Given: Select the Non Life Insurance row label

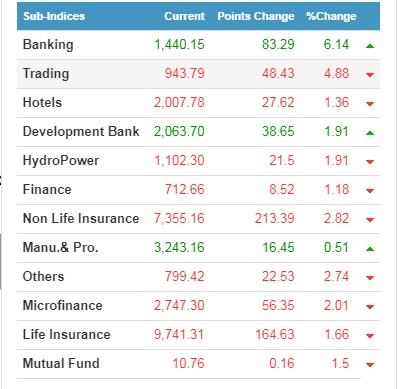Looking at the screenshot, I should (81, 219).
